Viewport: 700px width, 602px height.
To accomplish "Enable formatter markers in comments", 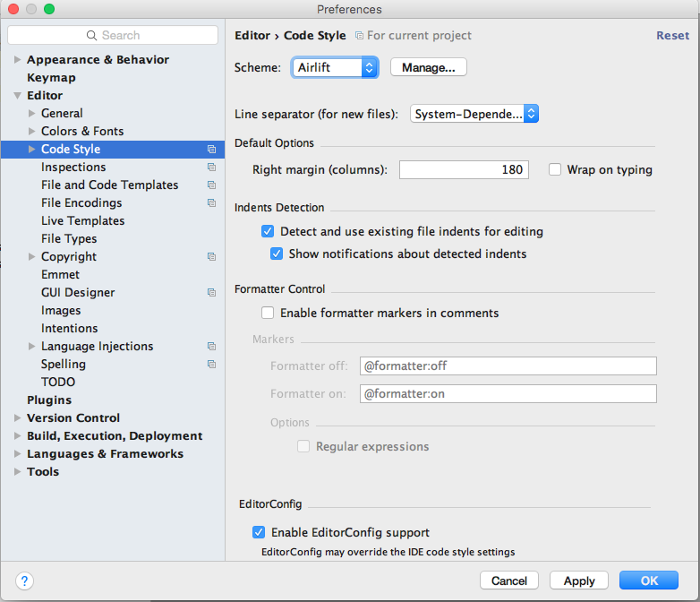I will tap(268, 313).
